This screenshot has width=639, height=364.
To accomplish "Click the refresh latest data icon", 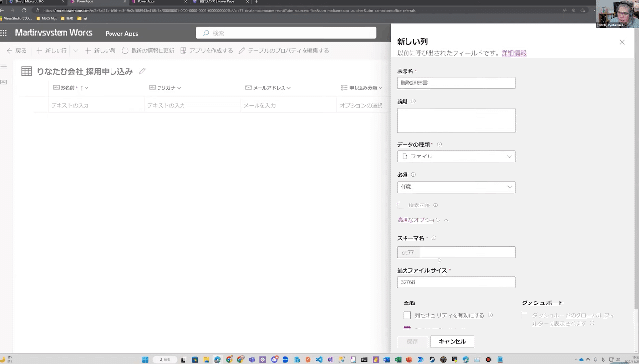I will coord(125,51).
